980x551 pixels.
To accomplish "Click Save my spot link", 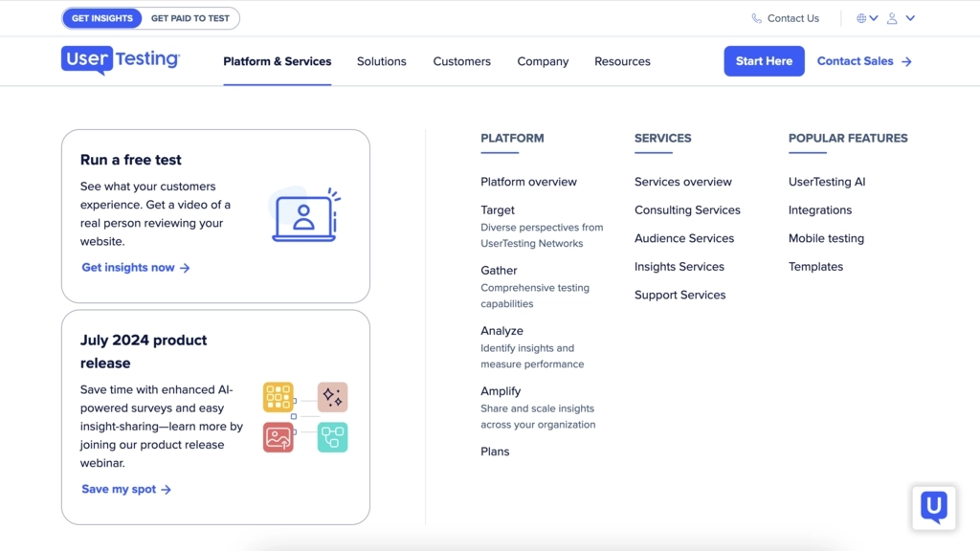I will [119, 489].
